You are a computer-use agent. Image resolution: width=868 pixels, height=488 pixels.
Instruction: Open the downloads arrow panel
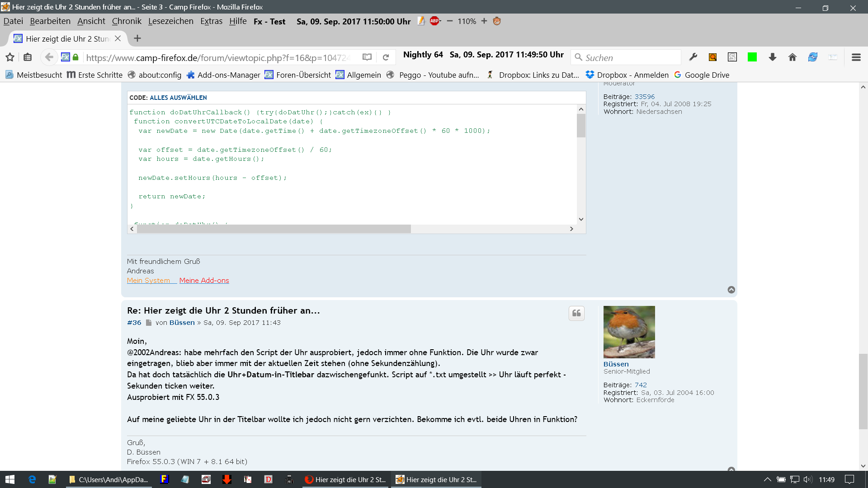coord(772,57)
